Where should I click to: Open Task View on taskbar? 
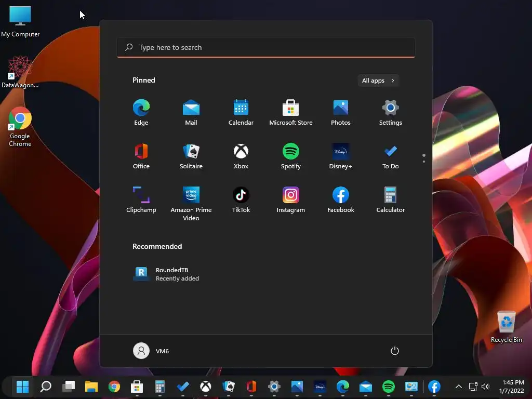coord(69,387)
